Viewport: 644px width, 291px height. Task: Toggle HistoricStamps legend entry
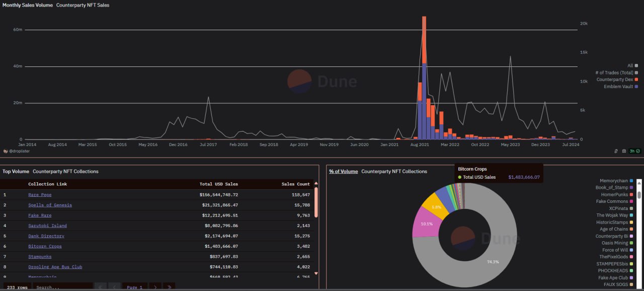click(x=615, y=223)
